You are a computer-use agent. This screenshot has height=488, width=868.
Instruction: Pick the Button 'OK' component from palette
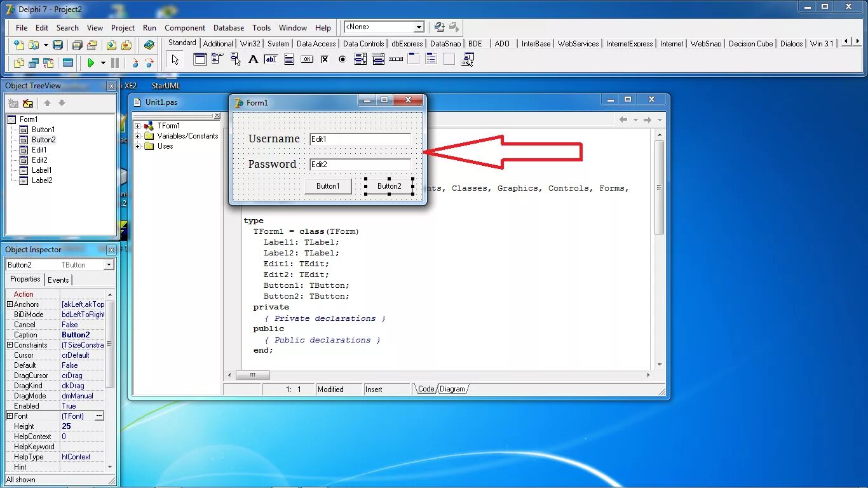pos(307,59)
